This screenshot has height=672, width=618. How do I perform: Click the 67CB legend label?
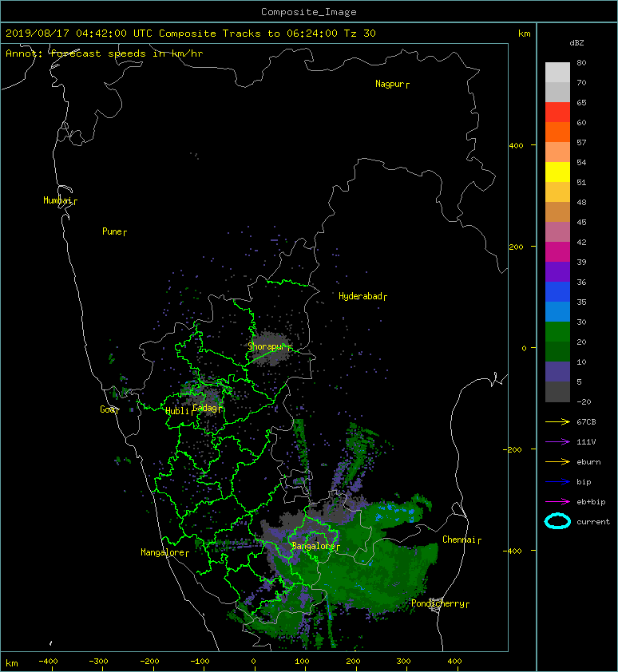[586, 422]
